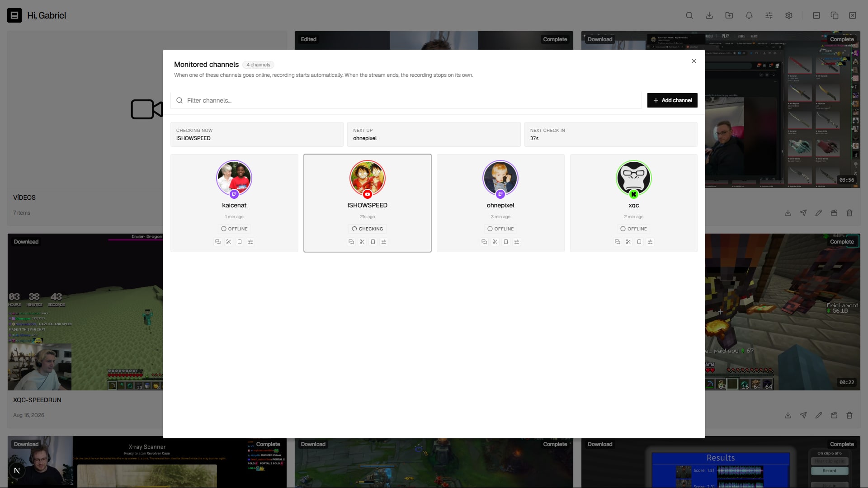
Task: Open the Results video thumbnail in background
Action: (x=721, y=462)
